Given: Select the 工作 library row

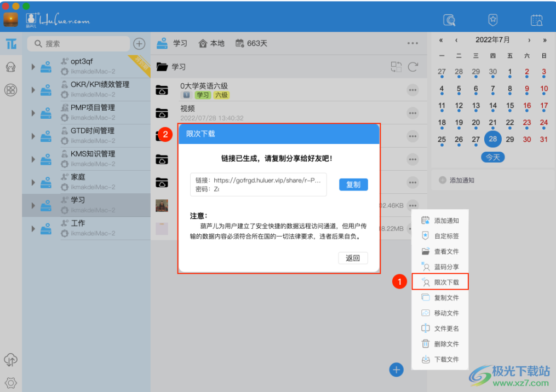Looking at the screenshot, I should [86, 229].
